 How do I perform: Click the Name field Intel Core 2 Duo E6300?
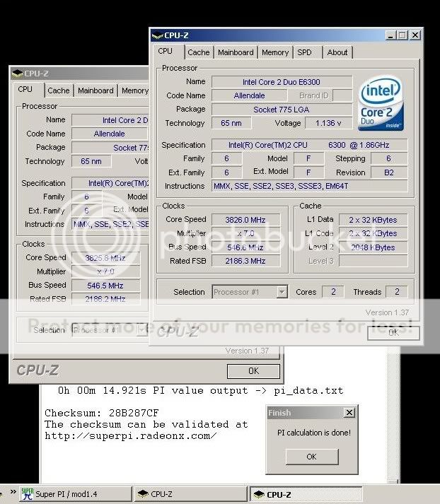coord(282,82)
